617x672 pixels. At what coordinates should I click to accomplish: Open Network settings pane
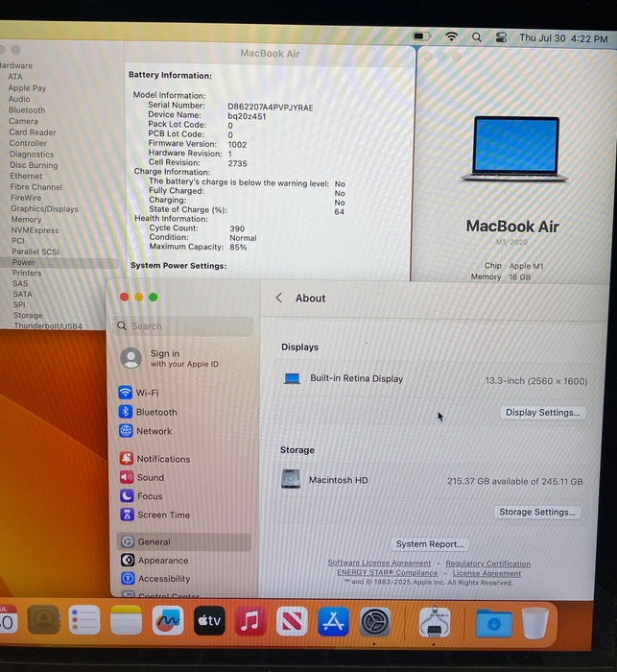coord(146,431)
